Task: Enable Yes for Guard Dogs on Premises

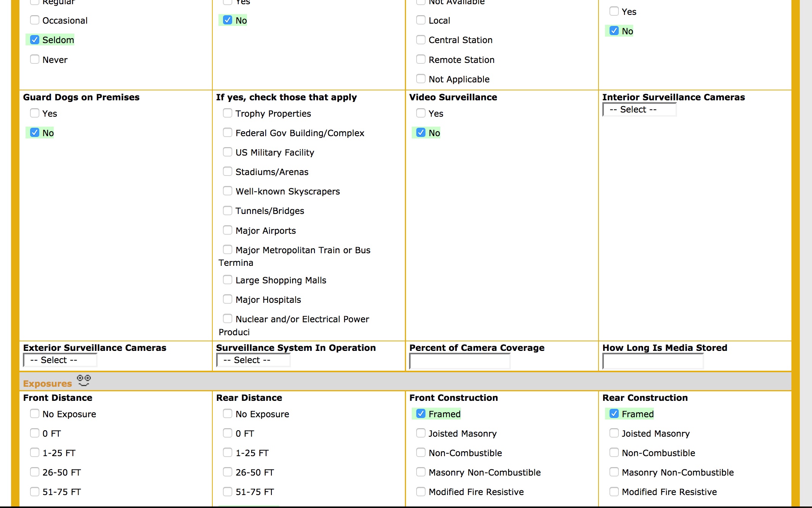Action: (x=35, y=113)
